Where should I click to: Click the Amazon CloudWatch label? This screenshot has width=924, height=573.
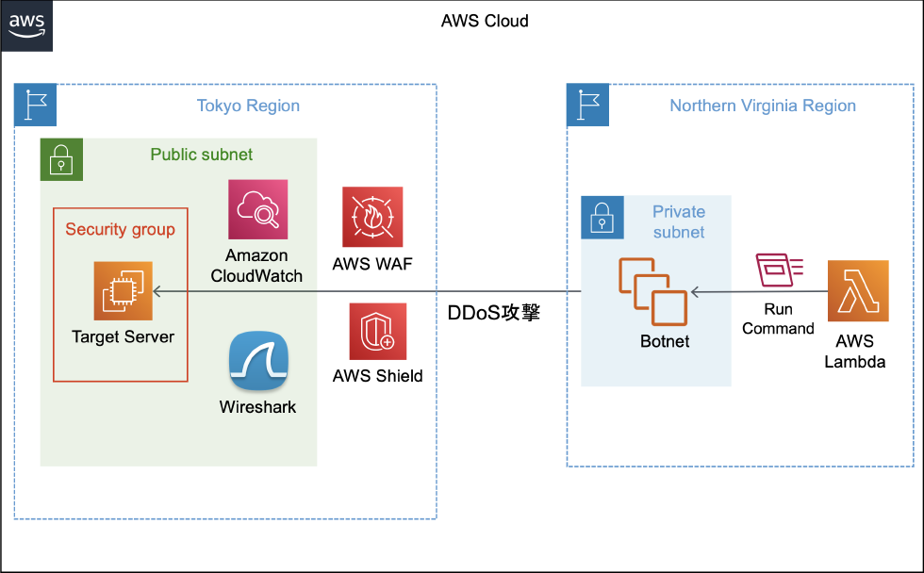pos(256,266)
